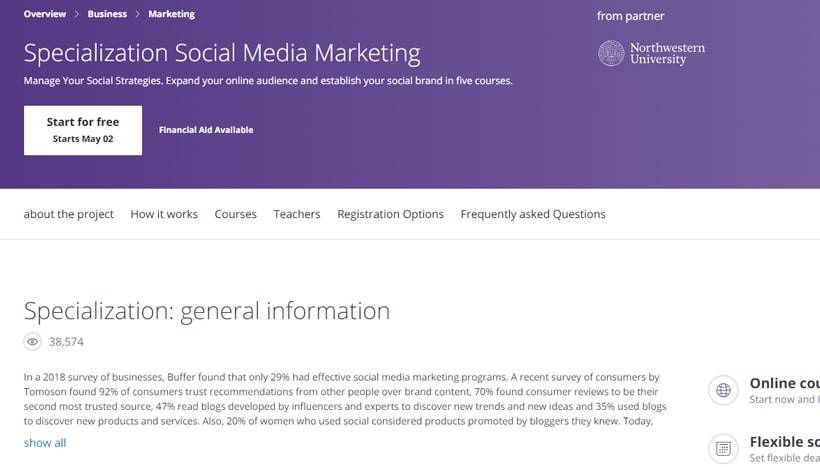Switch to the about the project tab

pyautogui.click(x=69, y=214)
